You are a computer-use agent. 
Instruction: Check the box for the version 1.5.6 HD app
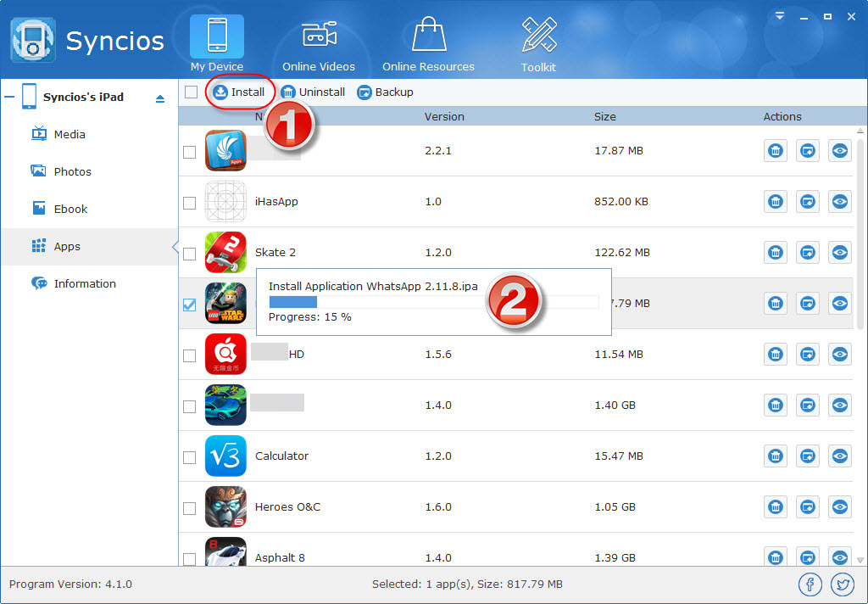click(189, 355)
